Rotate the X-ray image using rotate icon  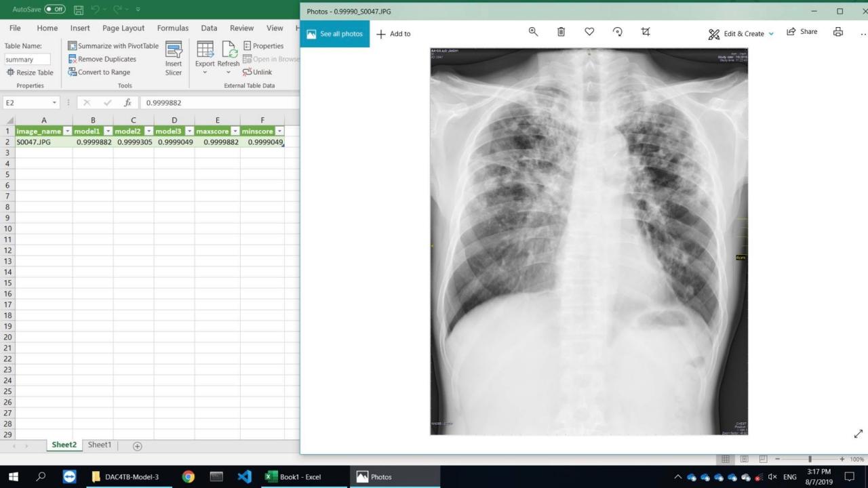point(617,32)
